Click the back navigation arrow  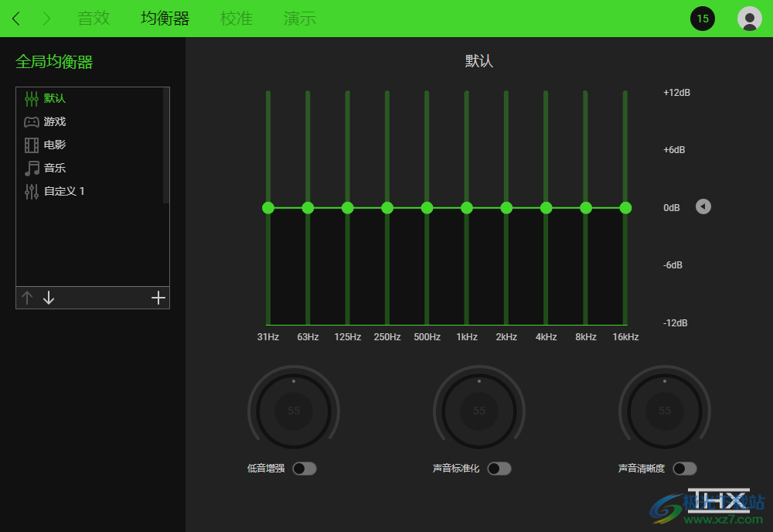[x=15, y=19]
